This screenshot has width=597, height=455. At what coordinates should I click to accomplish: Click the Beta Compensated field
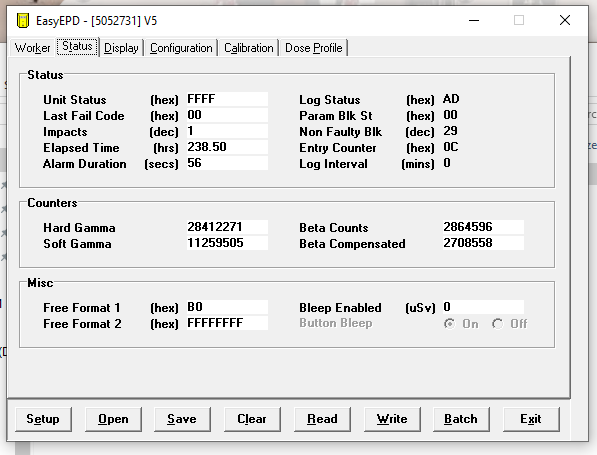(483, 243)
